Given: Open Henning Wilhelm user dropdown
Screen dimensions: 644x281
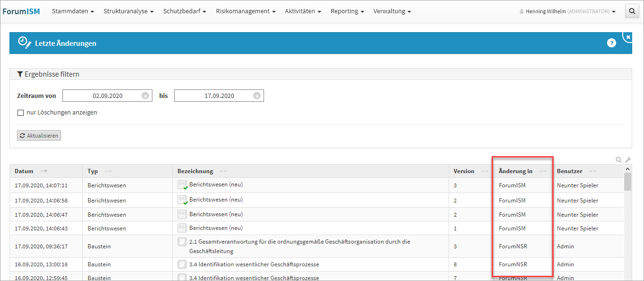Looking at the screenshot, I should [568, 11].
